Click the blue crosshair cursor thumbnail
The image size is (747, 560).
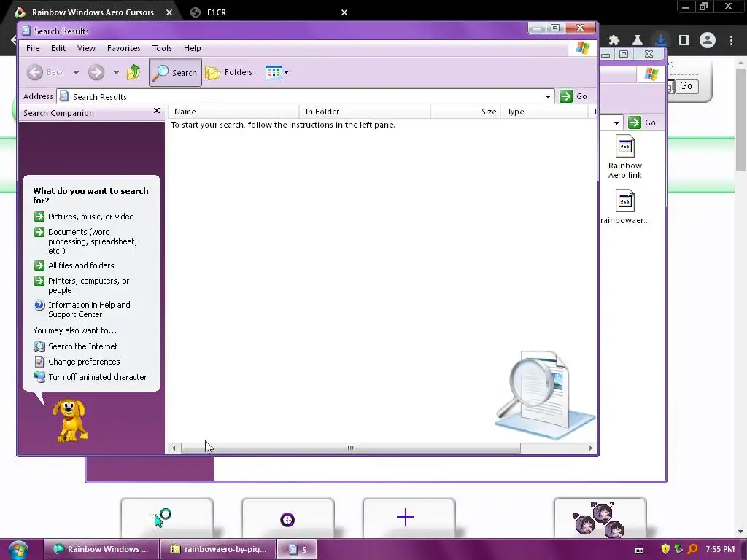tap(409, 518)
